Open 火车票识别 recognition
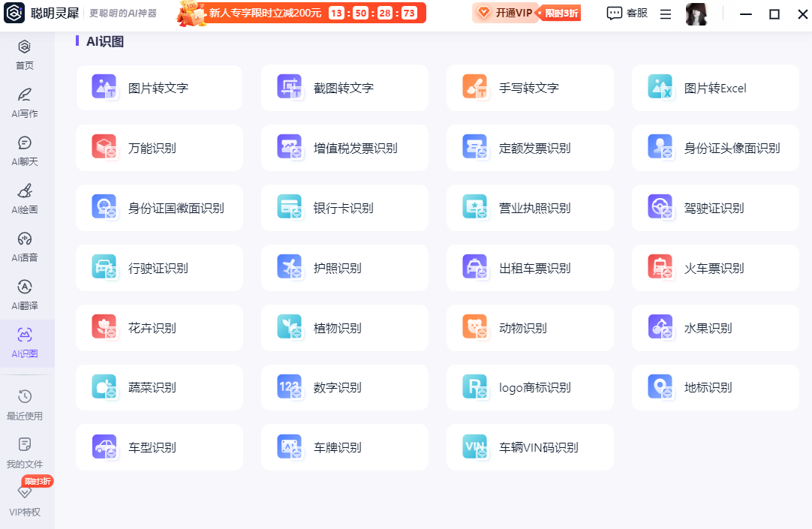Screen dimensions: 812x529 (x=715, y=268)
